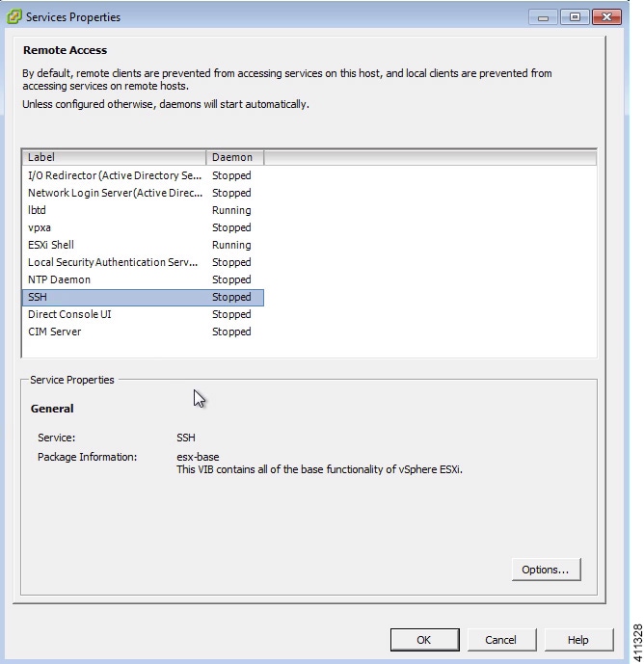The height and width of the screenshot is (664, 644).
Task: Close the Services Properties dialog
Action: (606, 17)
